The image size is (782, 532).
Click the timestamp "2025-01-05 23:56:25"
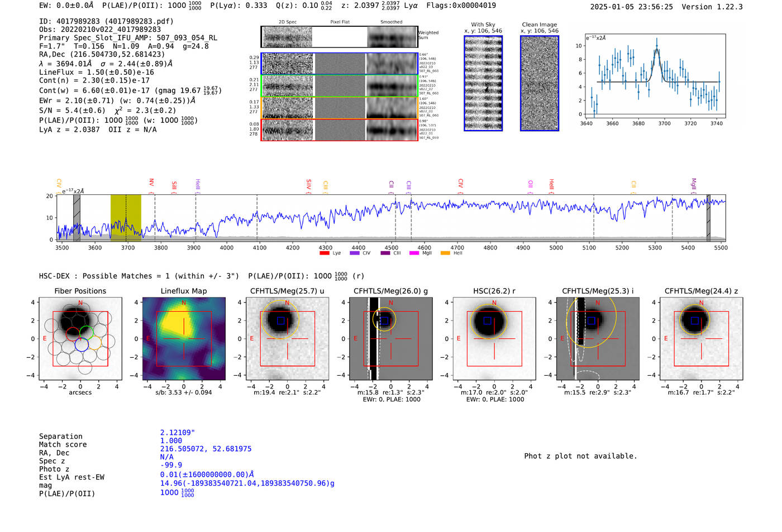pos(632,7)
